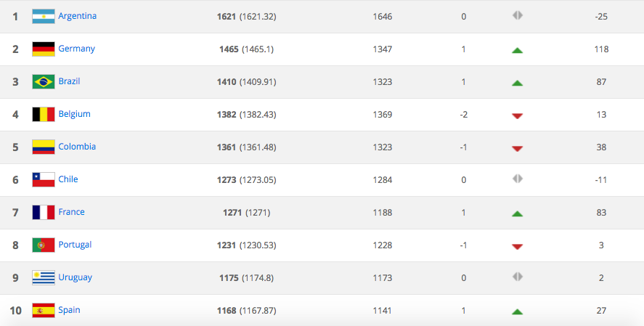Select the Colombia team link
644x326 pixels.
click(77, 147)
